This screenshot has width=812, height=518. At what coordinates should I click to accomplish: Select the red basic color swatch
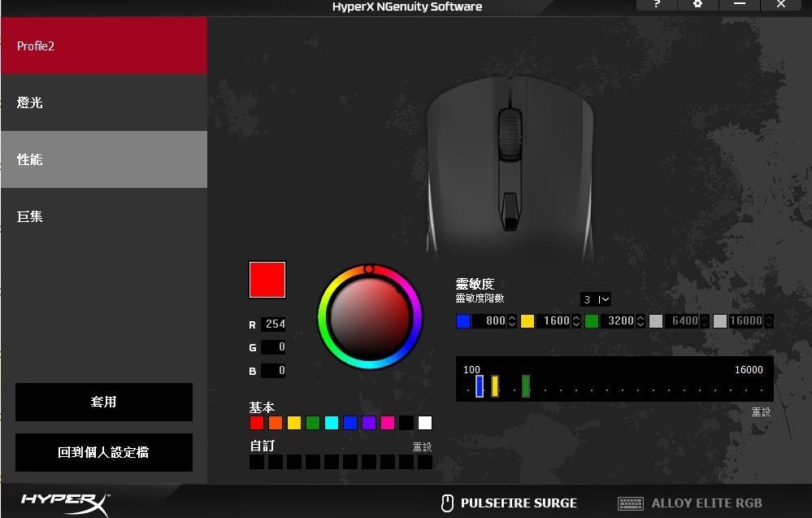click(257, 423)
